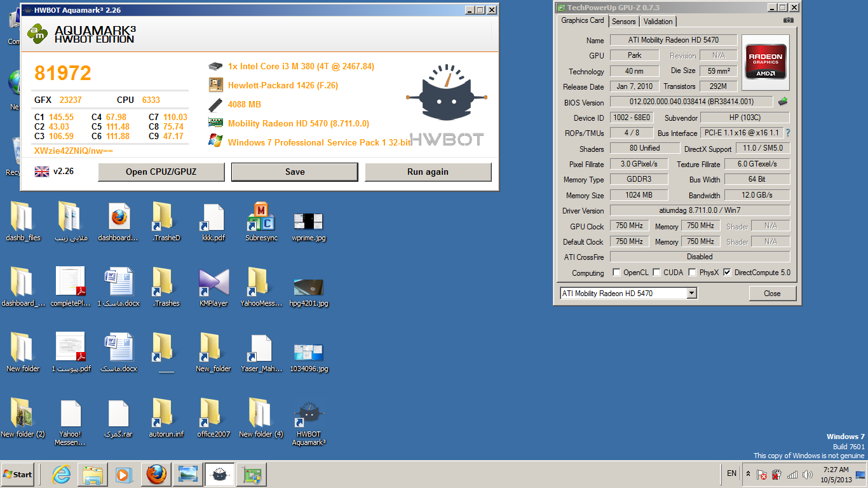
Task: Click the Memory Size 1024 MB field
Action: (x=639, y=195)
